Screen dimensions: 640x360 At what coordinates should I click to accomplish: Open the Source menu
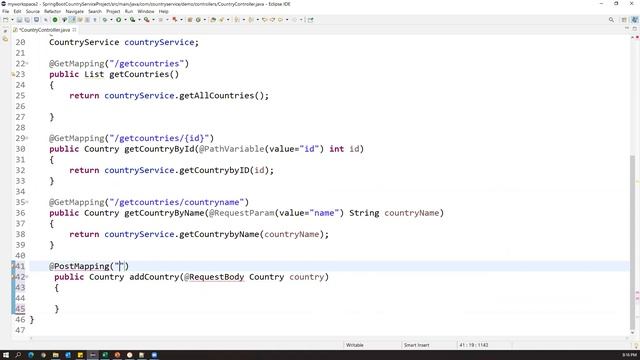(33, 11)
